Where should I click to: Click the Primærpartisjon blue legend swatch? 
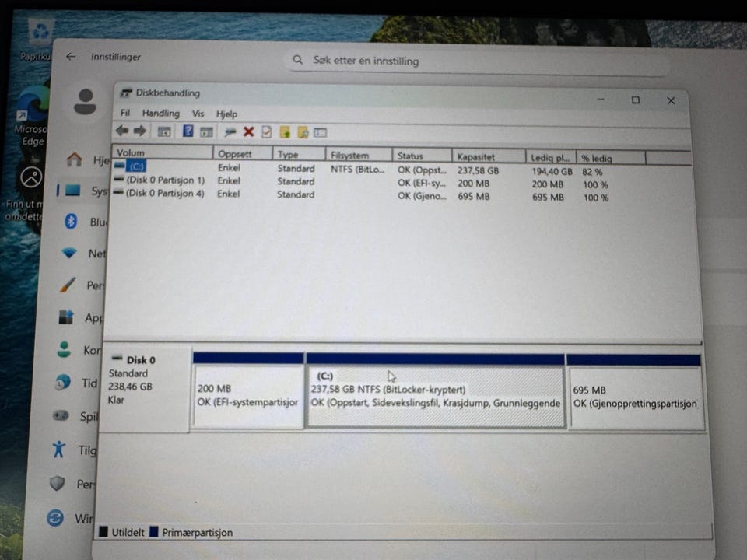154,532
